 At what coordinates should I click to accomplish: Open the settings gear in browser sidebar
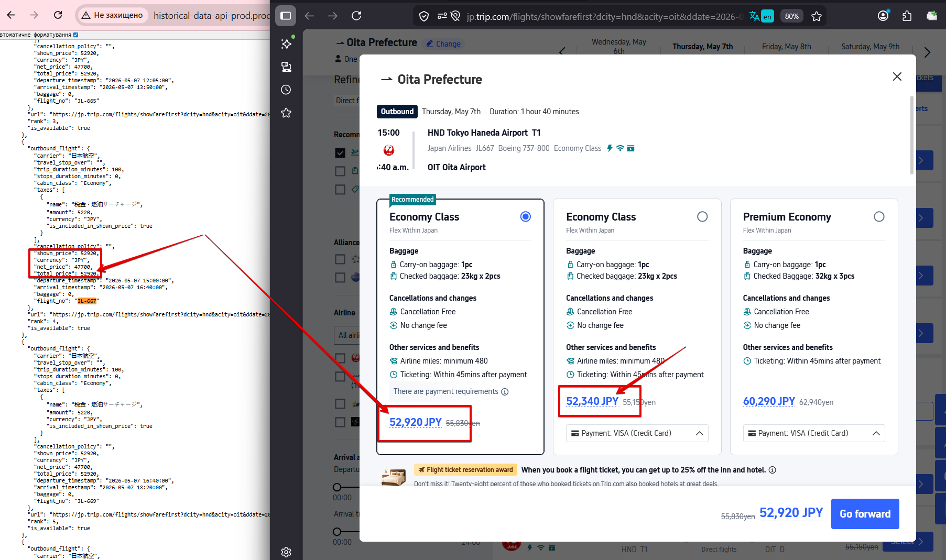[286, 552]
